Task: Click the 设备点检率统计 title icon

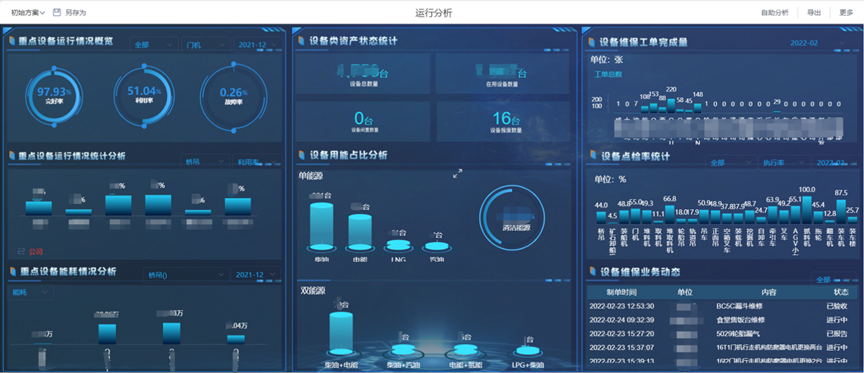Action: click(593, 155)
